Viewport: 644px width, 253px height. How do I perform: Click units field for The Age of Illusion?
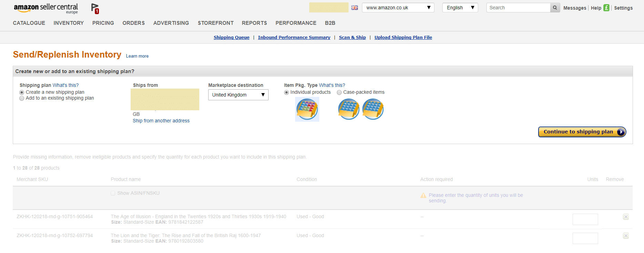585,219
